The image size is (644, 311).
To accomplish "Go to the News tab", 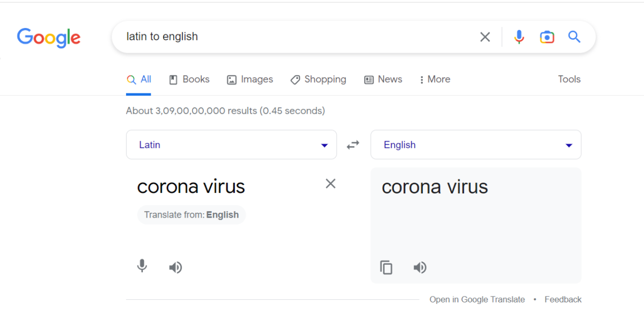I will pyautogui.click(x=383, y=79).
